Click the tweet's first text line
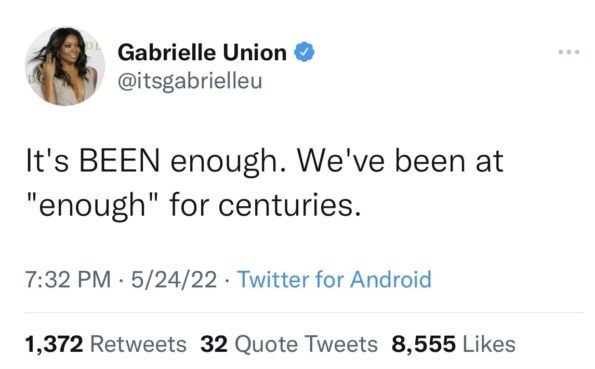Image resolution: width=595 pixels, height=369 pixels. (264, 161)
